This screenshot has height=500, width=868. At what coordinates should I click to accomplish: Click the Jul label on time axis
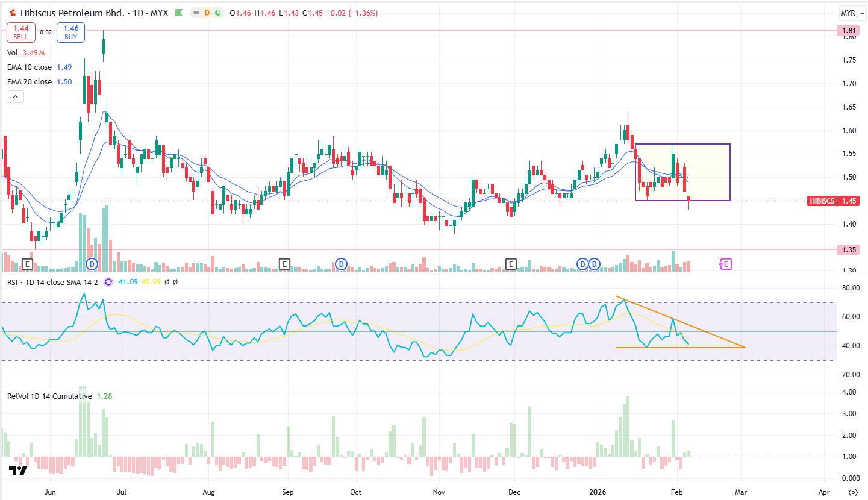122,492
